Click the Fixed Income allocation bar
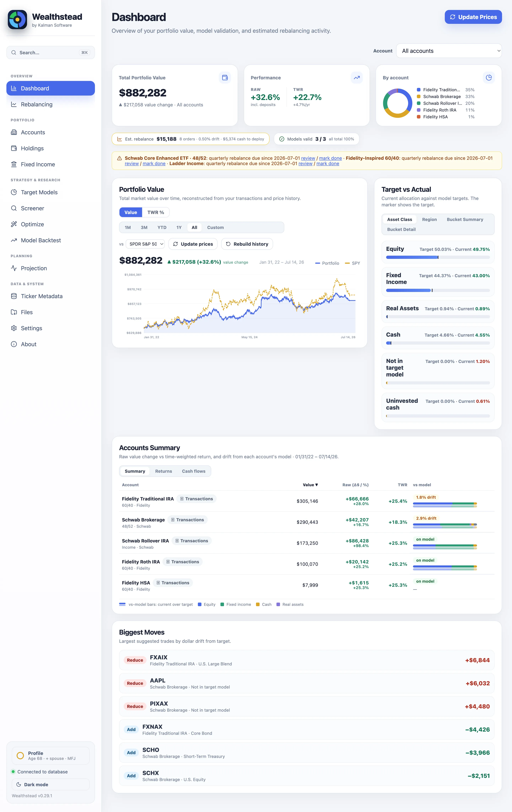This screenshot has height=812, width=512. click(x=438, y=290)
